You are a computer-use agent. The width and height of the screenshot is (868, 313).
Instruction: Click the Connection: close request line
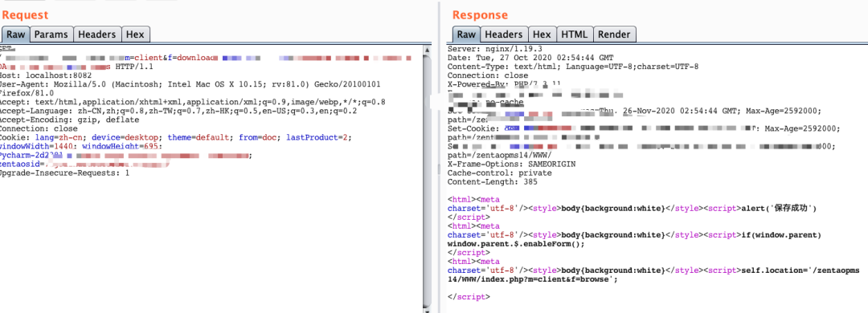(x=39, y=129)
